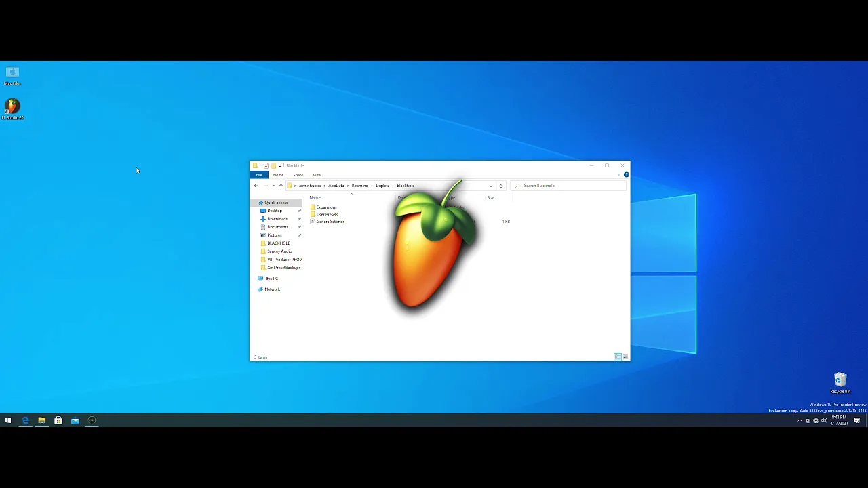868x488 pixels.
Task: Go back in Explorer navigation
Action: click(256, 186)
